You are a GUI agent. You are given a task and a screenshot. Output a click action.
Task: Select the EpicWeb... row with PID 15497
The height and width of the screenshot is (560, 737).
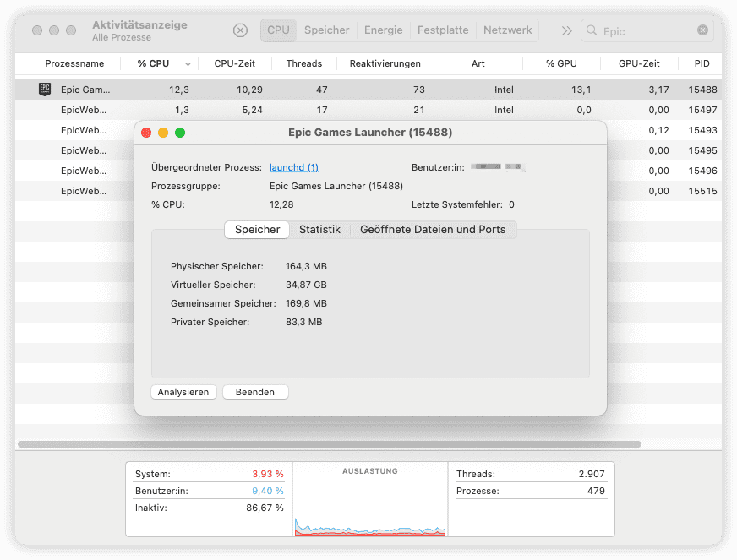368,110
